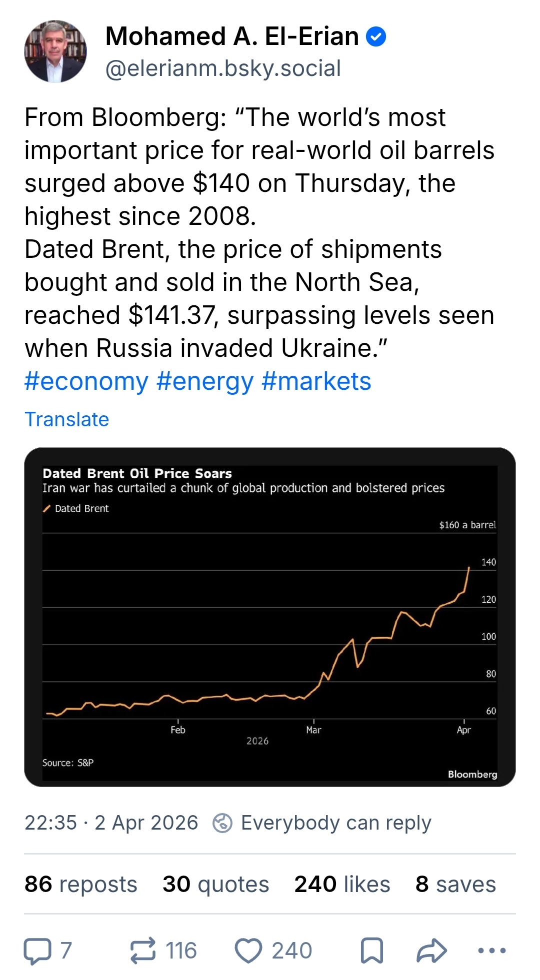Click the blue verified checkmark badge
This screenshot has height=980, width=540.
376,36
